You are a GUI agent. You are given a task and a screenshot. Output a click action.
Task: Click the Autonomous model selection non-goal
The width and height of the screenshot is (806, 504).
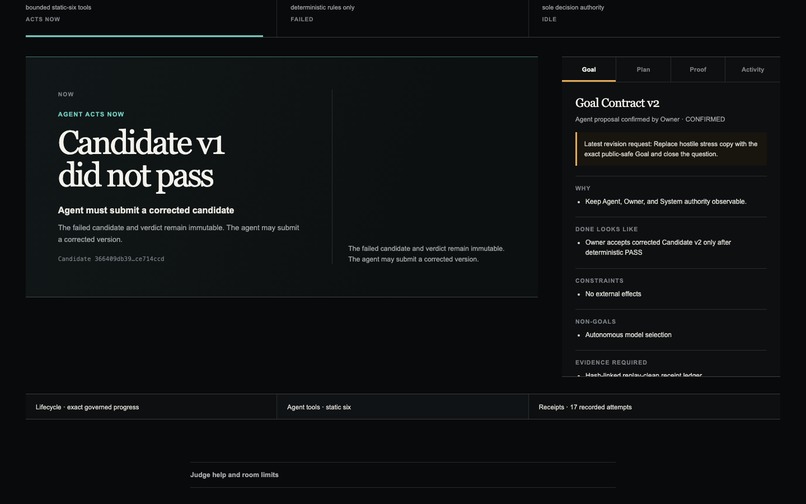[628, 335]
